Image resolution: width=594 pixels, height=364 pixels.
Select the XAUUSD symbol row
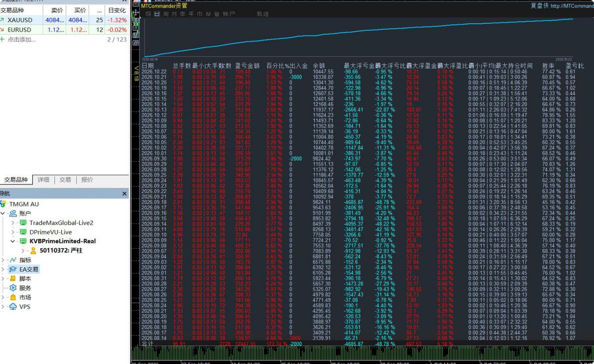click(64, 20)
